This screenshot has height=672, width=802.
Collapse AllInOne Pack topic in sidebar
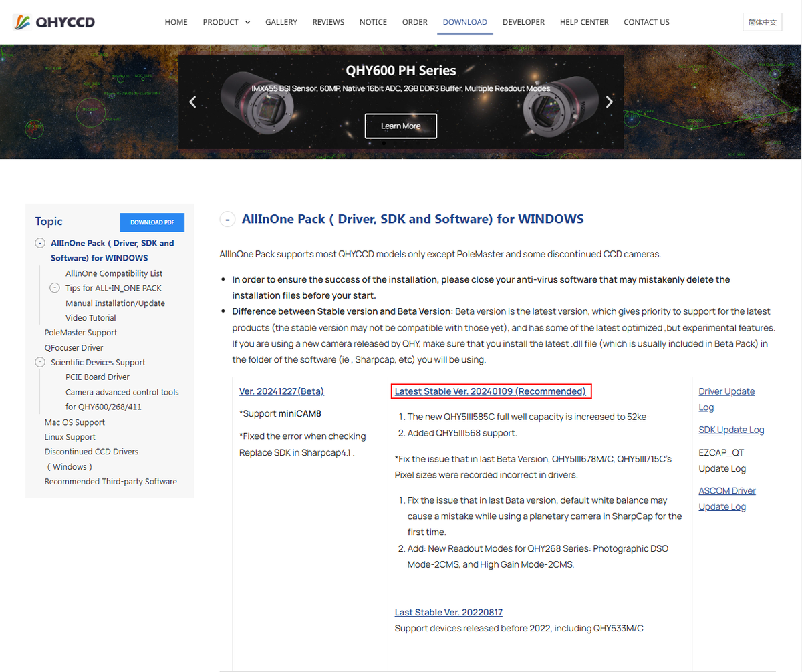point(40,244)
